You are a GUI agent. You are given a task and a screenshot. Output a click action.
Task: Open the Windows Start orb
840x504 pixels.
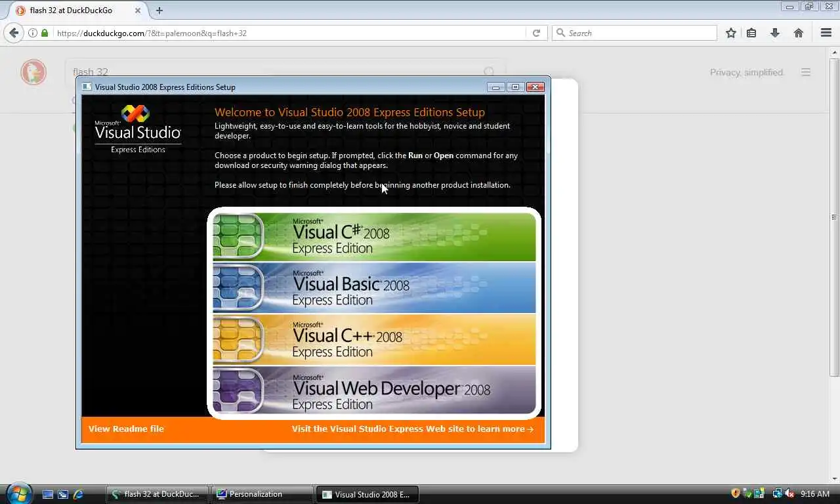18,493
